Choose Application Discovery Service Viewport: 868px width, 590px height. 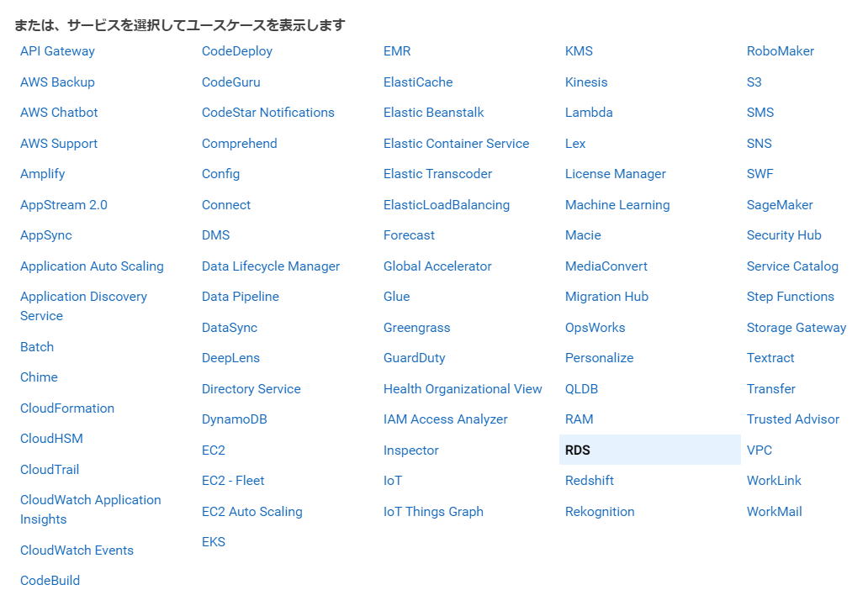click(83, 306)
